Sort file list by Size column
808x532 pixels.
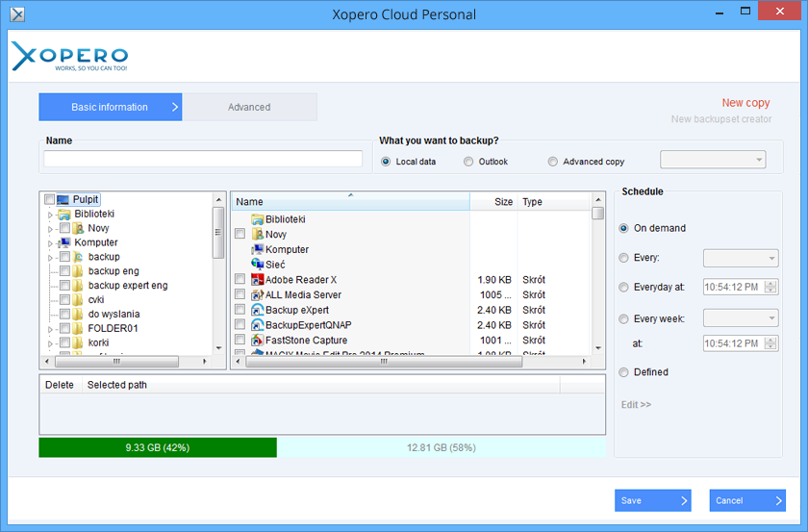point(493,202)
